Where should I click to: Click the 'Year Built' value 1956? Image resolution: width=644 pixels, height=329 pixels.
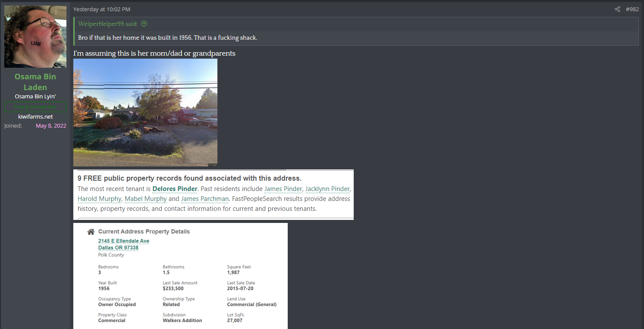click(104, 288)
